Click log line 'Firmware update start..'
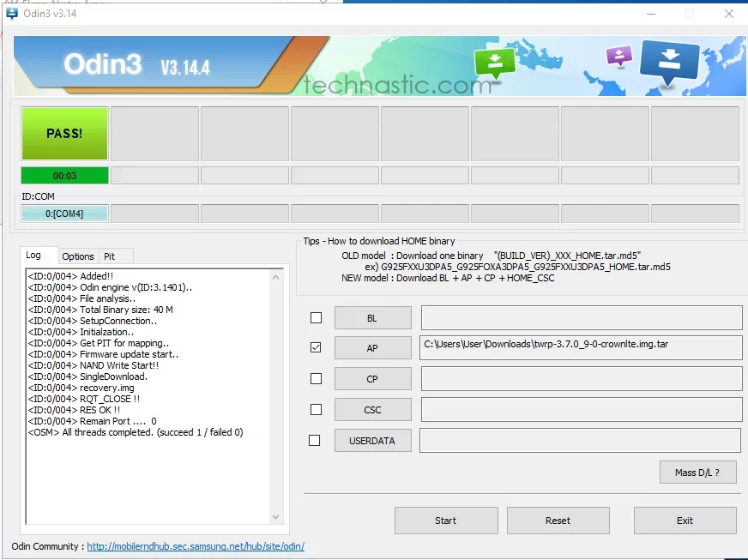Viewport: 748px width, 560px height. [x=103, y=354]
